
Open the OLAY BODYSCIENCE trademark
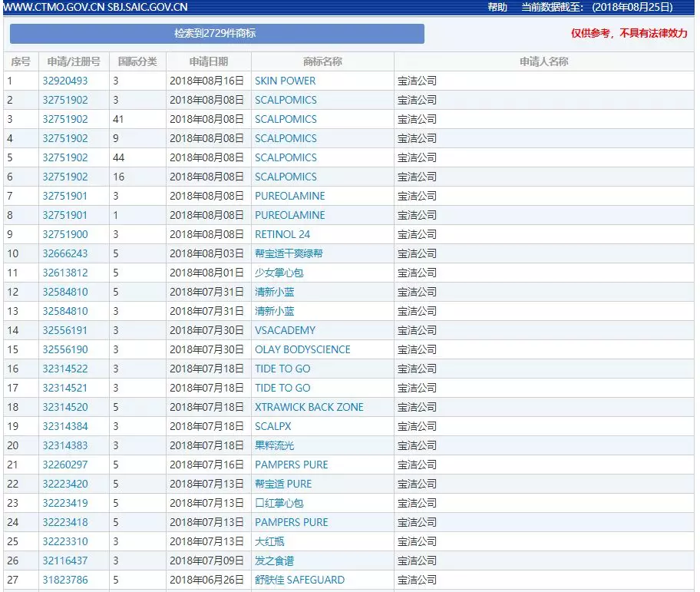(x=302, y=349)
